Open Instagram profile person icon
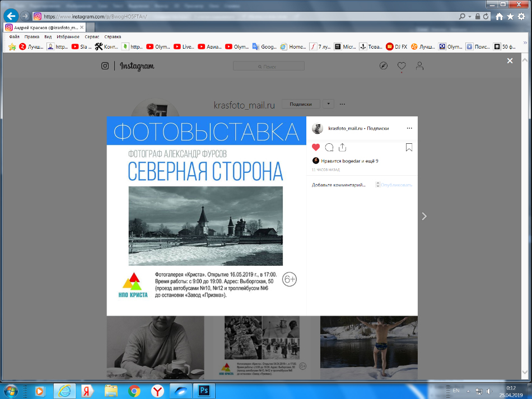The height and width of the screenshot is (399, 532). (419, 66)
